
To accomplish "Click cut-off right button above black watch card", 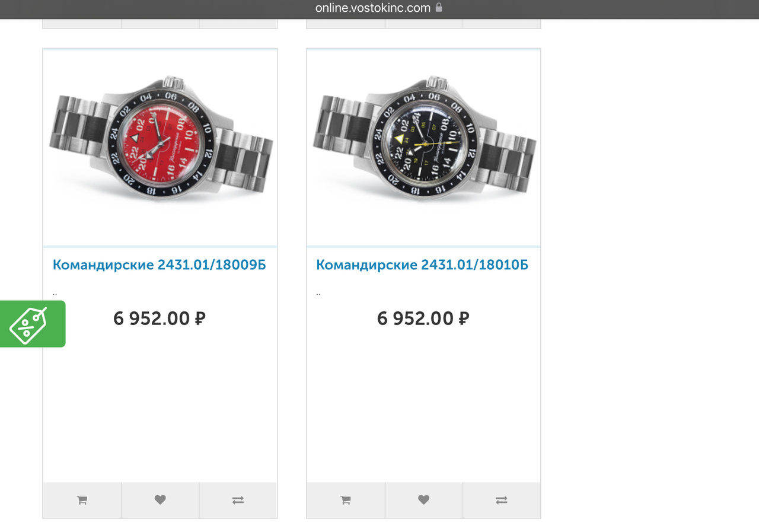I will tap(502, 24).
